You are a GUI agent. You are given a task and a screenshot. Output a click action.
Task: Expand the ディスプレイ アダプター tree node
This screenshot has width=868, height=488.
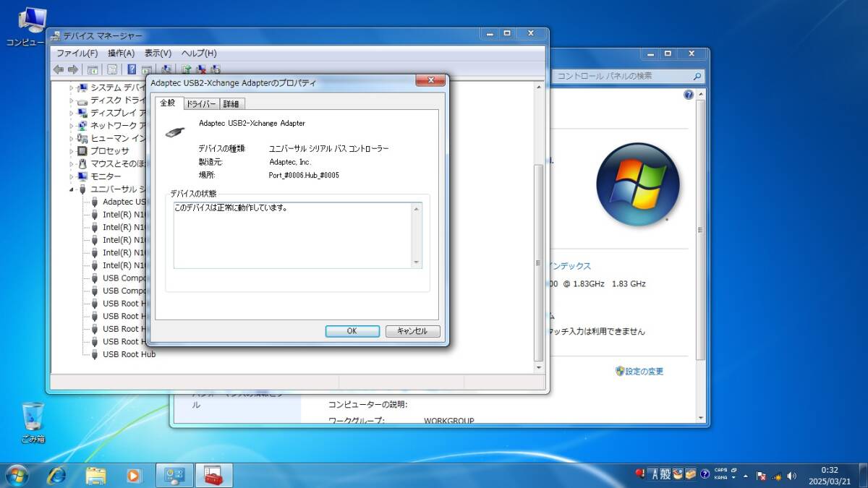point(72,113)
